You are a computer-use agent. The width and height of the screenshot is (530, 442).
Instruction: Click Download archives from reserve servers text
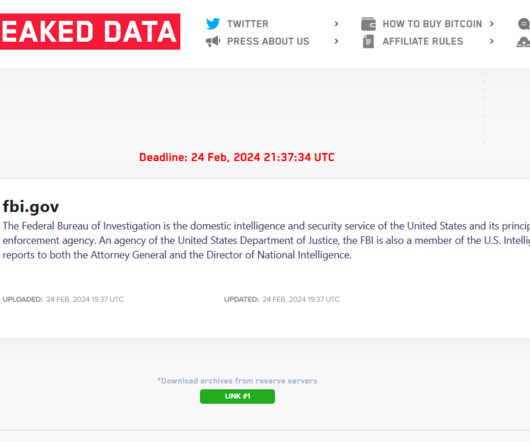coord(237,381)
